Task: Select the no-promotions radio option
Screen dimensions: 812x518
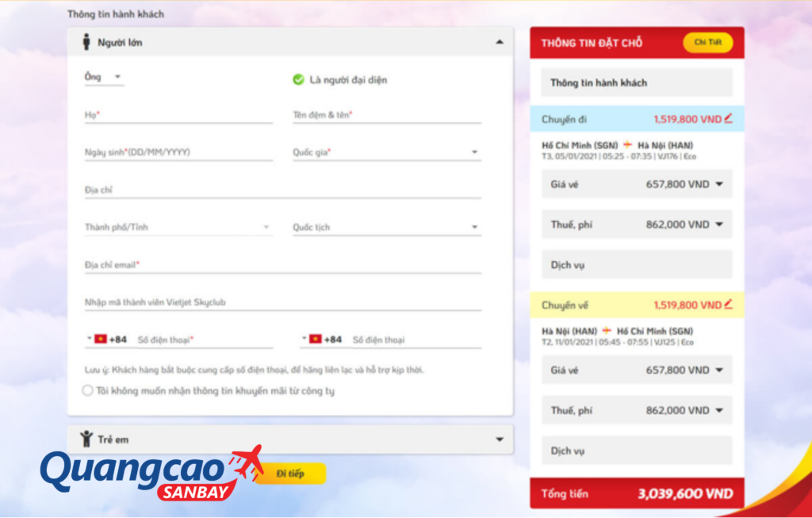Action: [87, 390]
